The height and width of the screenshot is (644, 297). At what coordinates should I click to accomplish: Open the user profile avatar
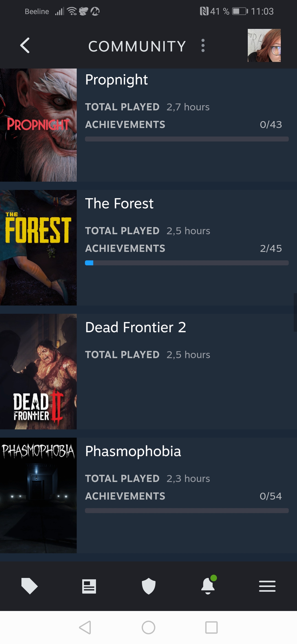click(264, 45)
